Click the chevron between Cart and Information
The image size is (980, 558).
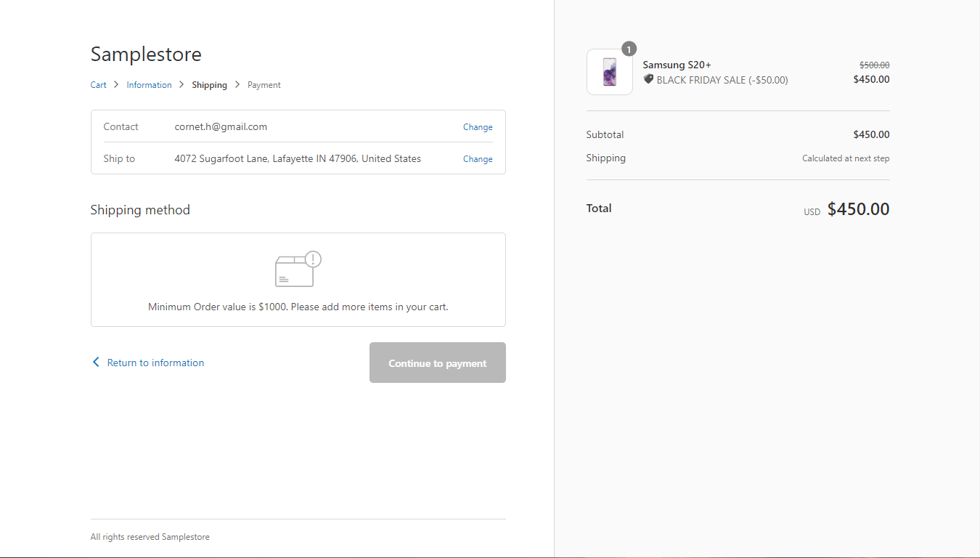pyautogui.click(x=116, y=85)
